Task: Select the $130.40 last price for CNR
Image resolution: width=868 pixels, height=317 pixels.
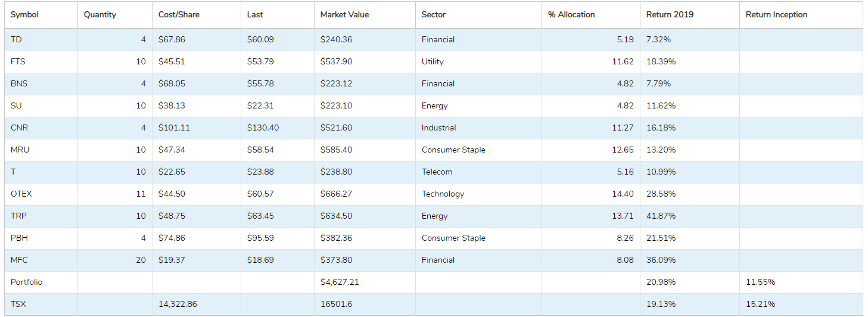Action: click(263, 128)
